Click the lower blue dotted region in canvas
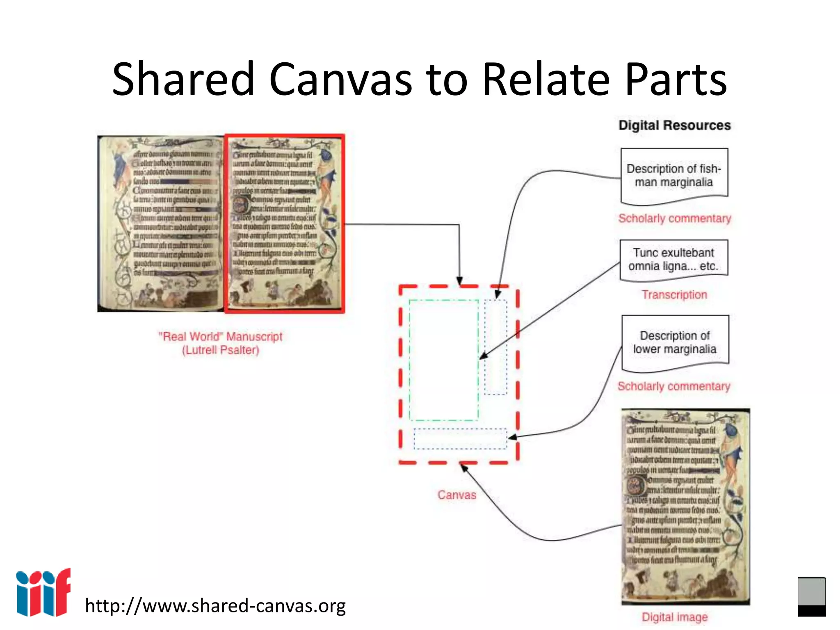 [x=460, y=439]
